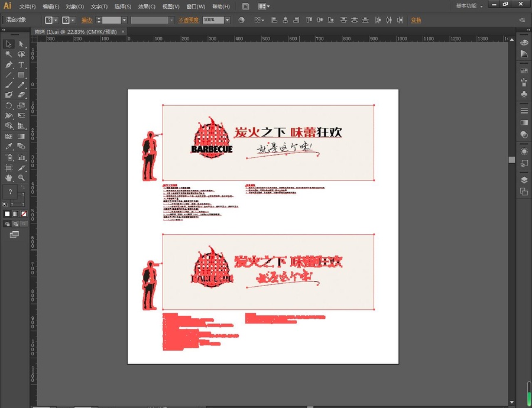Screen dimensions: 532x408
Task: Switch to the 烧烤 (1).ai document tab
Action: tap(76, 31)
